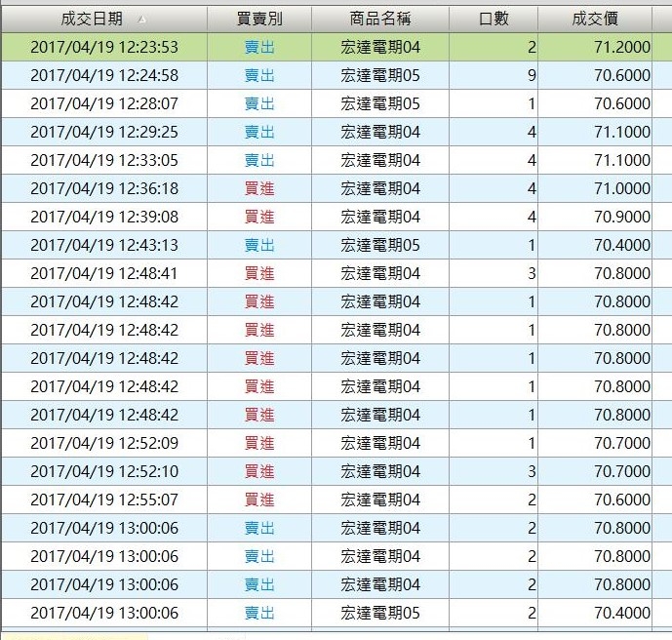This screenshot has width=672, height=640.
Task: Select the date cell 2017/04/19 12:36:18
Action: [104, 188]
